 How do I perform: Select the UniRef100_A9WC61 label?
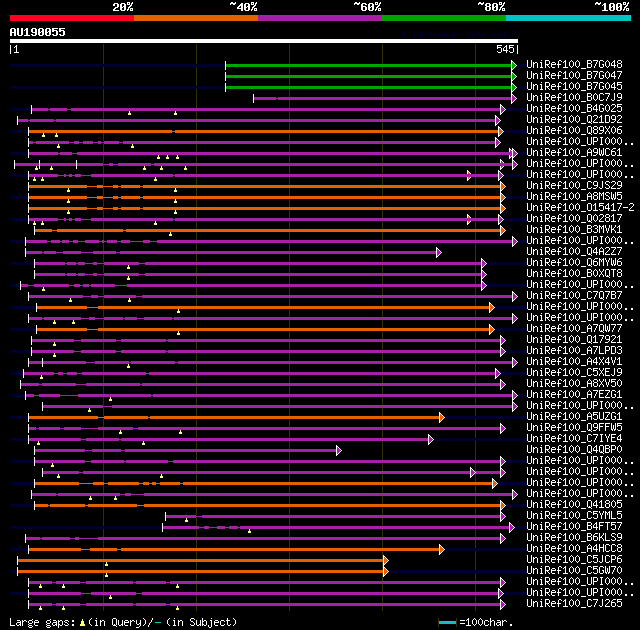point(574,153)
